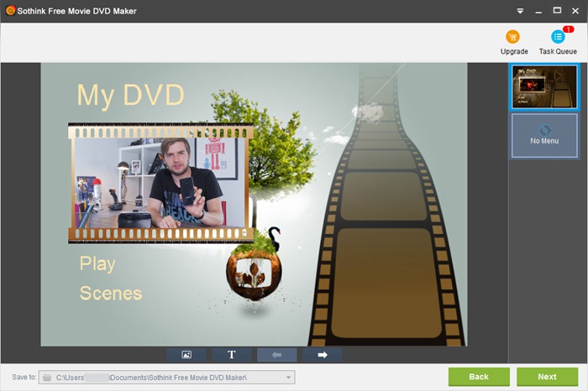The image size is (588, 391).
Task: Go to the previous menu page arrow
Action: pos(276,355)
